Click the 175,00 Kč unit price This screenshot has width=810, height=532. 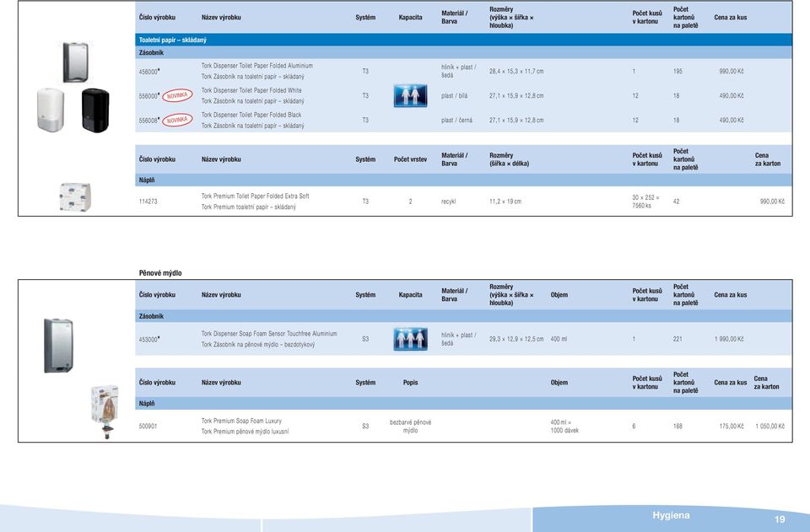(x=732, y=427)
